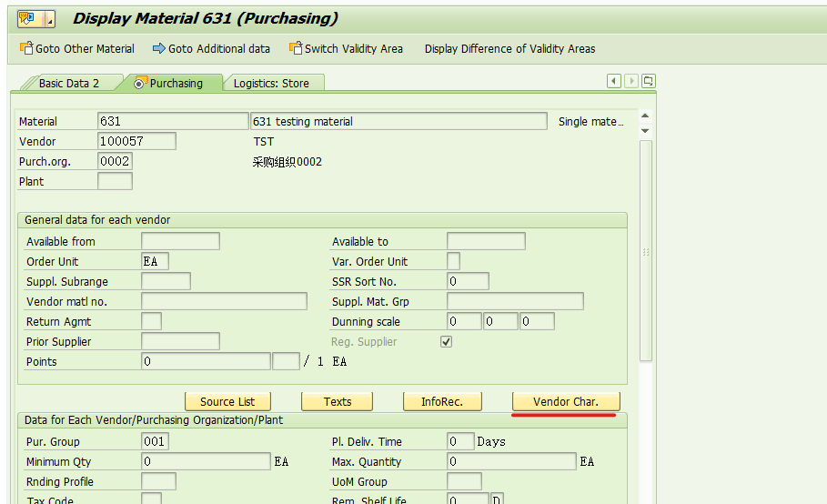Click the Suppl. Subrange field

point(166,281)
